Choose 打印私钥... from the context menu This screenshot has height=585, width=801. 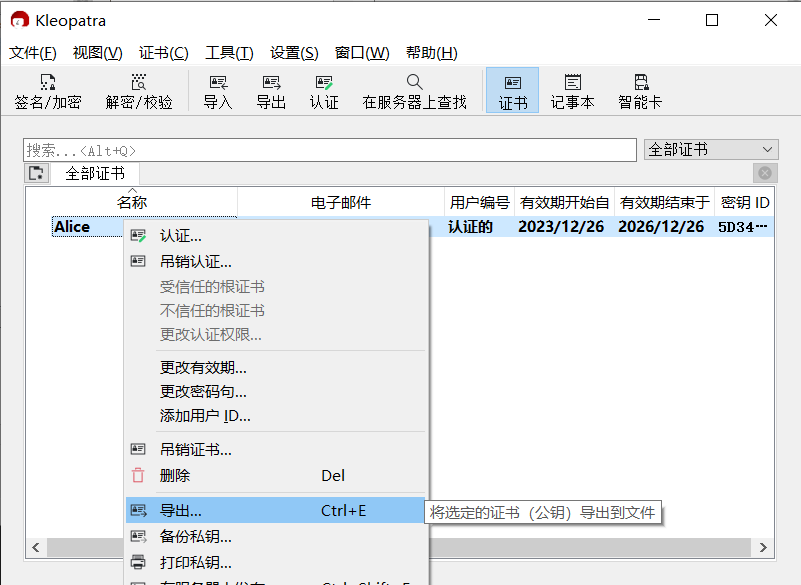[275, 563]
